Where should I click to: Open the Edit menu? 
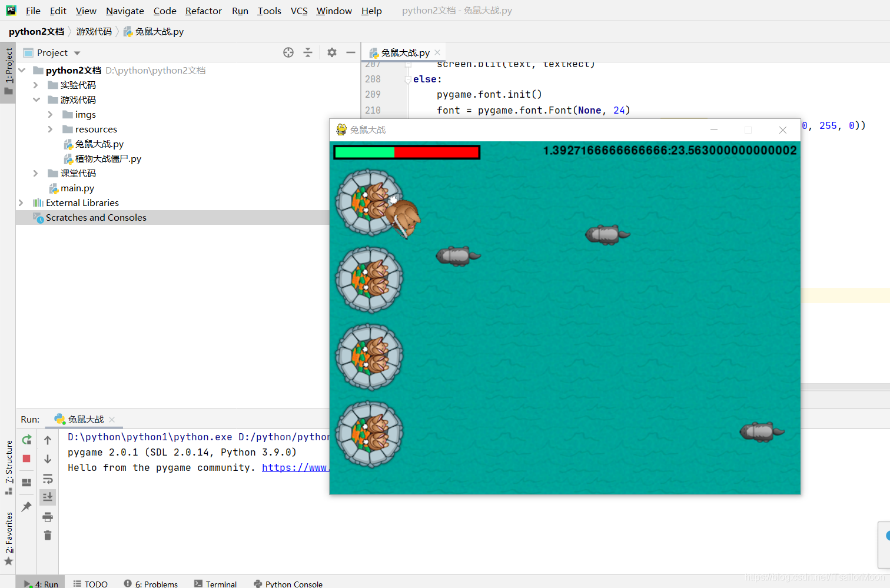tap(58, 11)
